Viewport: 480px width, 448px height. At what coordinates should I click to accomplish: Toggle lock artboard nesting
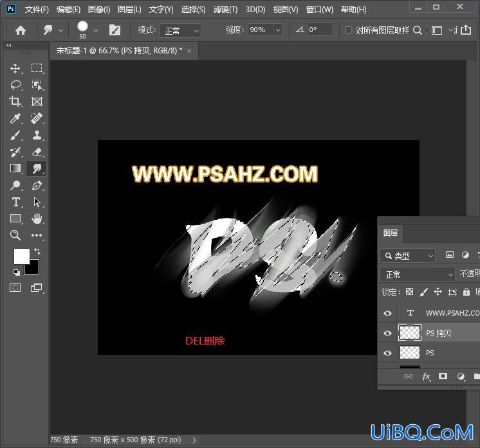pyautogui.click(x=452, y=292)
